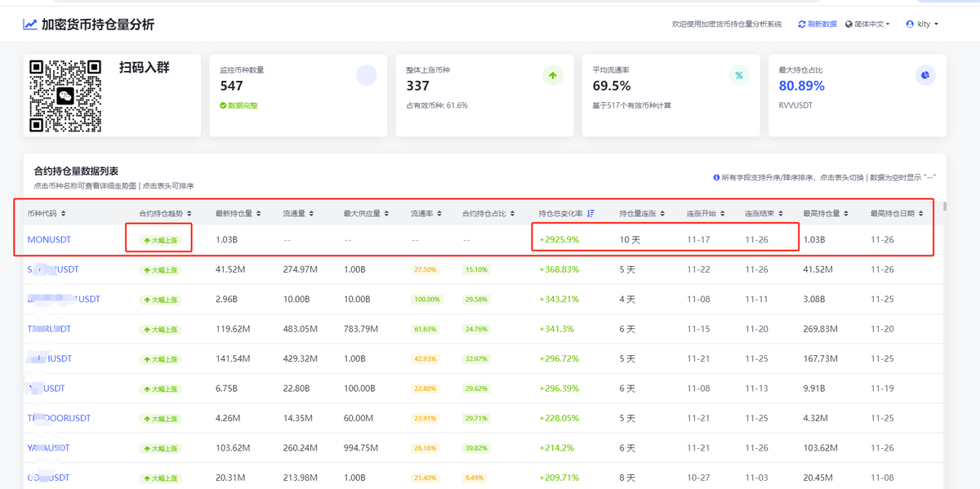Click the pie chart icon in 最大持仓占比 card

coord(925,76)
